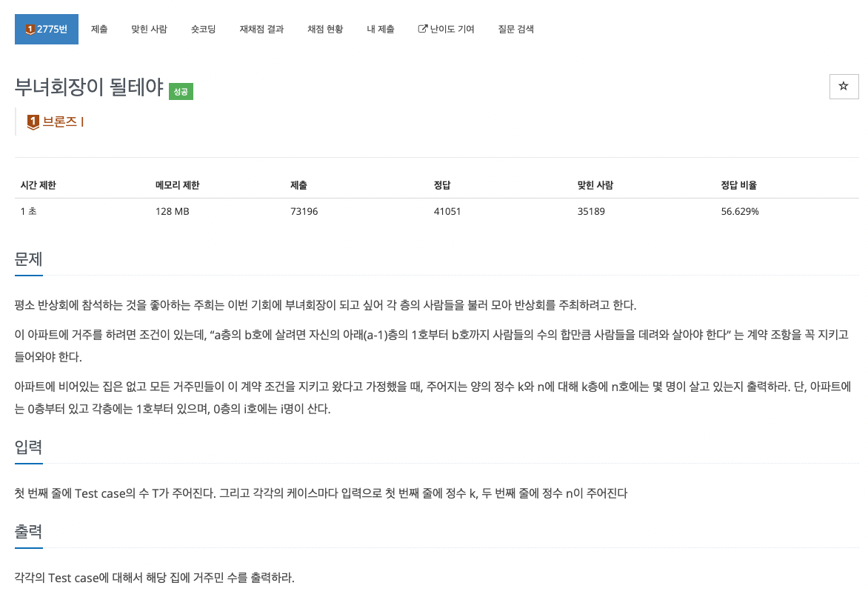This screenshot has height=597, width=868.
Task: Open the 내 제출 tab
Action: [x=380, y=30]
